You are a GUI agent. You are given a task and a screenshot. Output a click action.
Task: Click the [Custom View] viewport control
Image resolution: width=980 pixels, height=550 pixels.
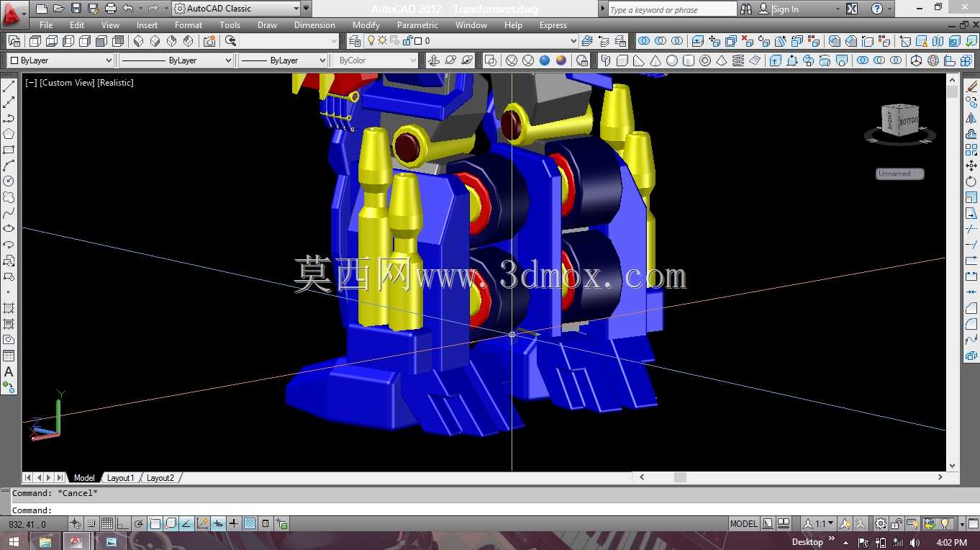pos(67,83)
